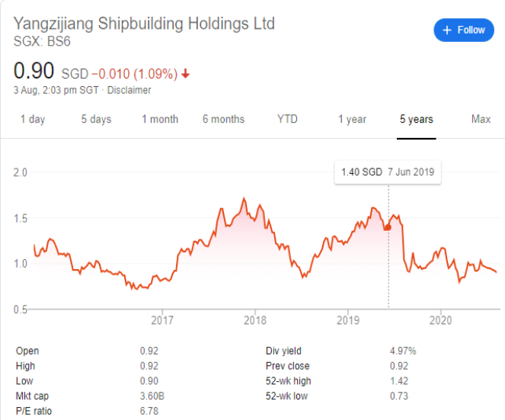This screenshot has width=505, height=420.
Task: Follow Yangzijiang Shipbuilding stock
Action: click(464, 30)
